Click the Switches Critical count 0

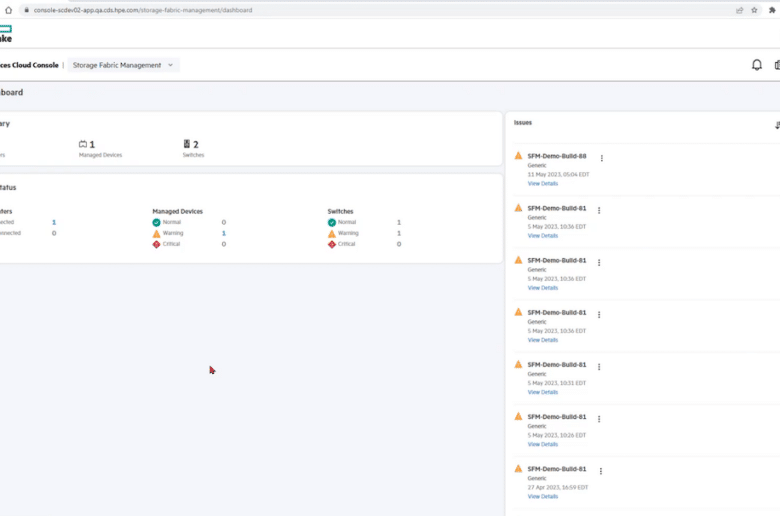click(398, 244)
